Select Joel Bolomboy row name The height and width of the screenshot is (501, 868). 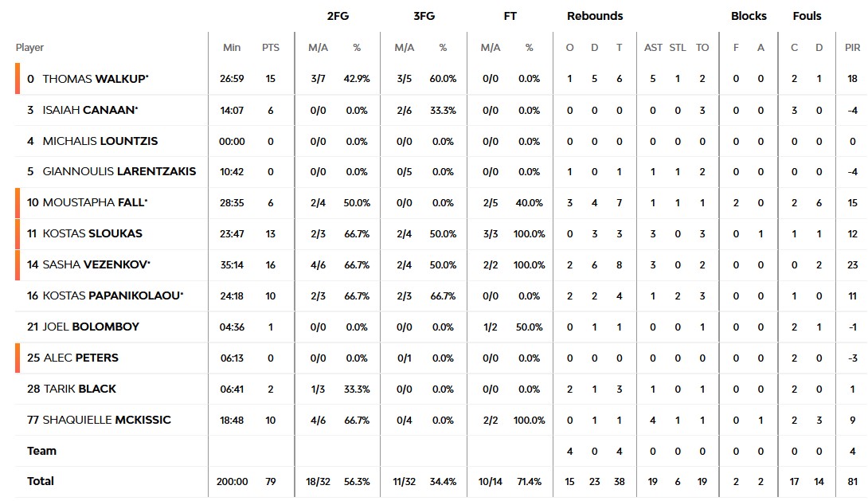coord(92,327)
